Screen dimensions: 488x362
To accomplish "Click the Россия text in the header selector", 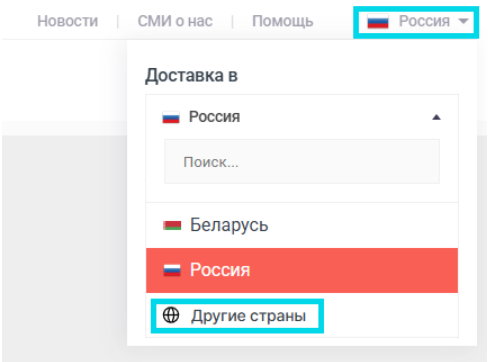I will pos(424,21).
